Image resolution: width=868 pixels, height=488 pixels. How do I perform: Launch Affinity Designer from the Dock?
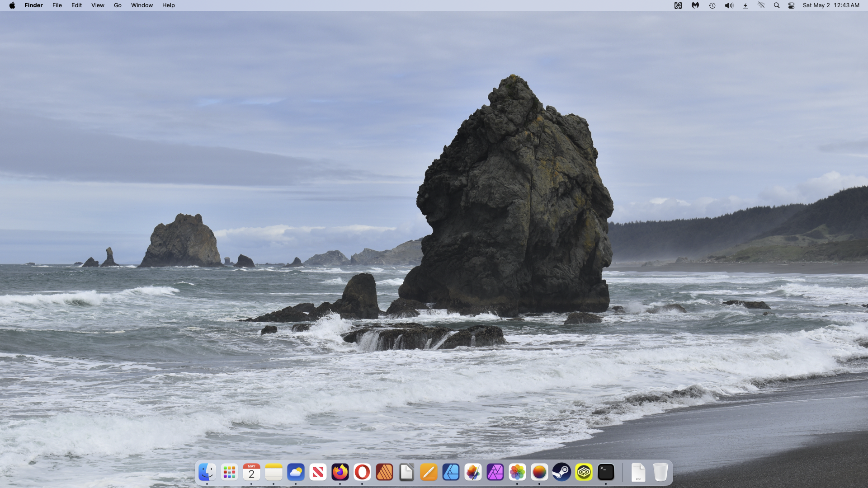[451, 473]
